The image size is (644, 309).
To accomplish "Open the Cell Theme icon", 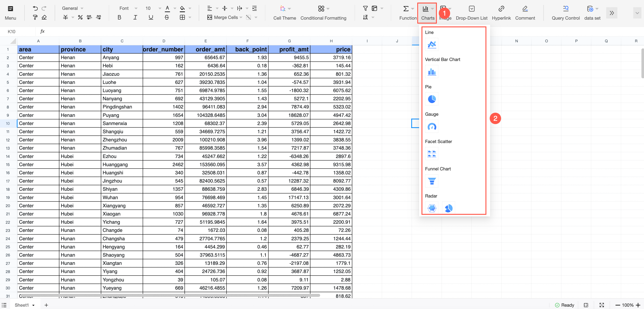I will tap(283, 8).
